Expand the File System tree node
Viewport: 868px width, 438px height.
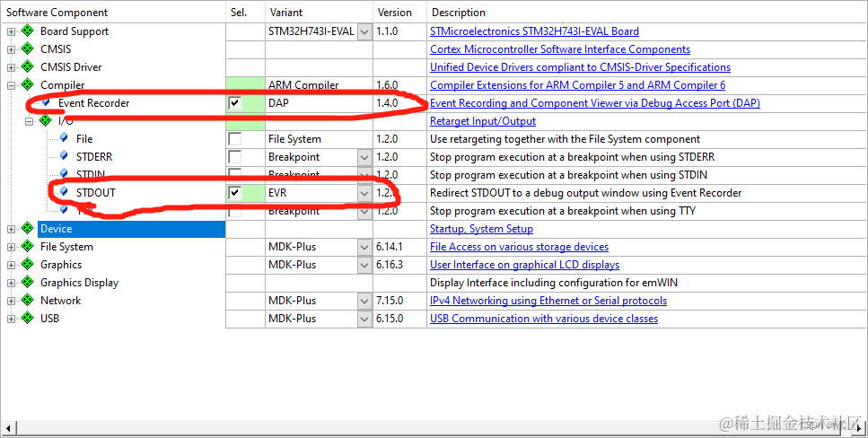click(x=11, y=247)
